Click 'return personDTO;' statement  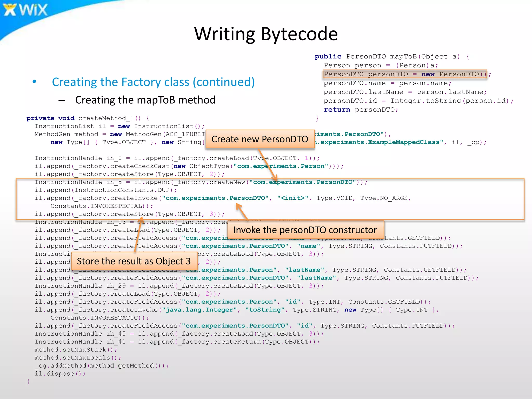coord(361,110)
